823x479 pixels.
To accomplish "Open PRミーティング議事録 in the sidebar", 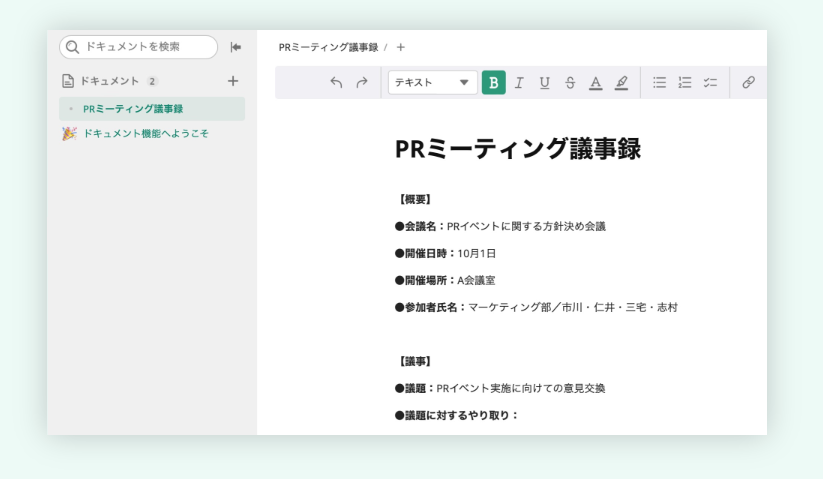I will (133, 109).
